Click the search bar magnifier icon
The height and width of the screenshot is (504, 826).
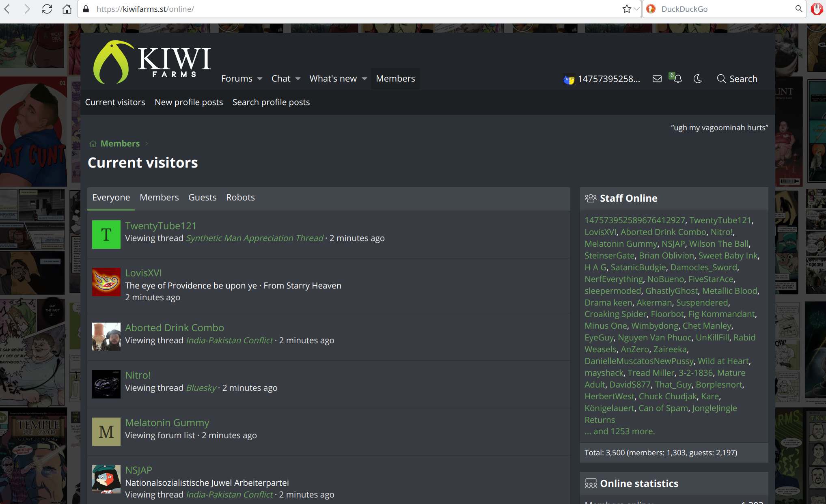coord(798,9)
